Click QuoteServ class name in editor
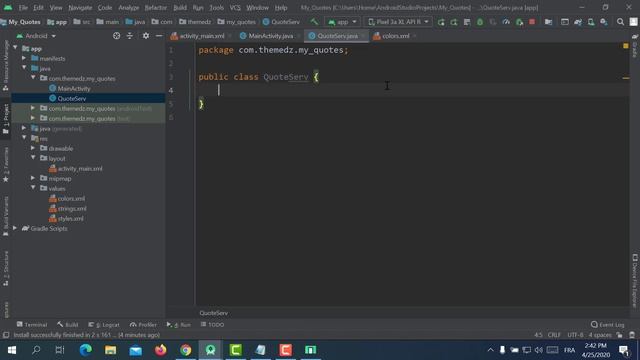This screenshot has width=640, height=360. click(x=286, y=77)
